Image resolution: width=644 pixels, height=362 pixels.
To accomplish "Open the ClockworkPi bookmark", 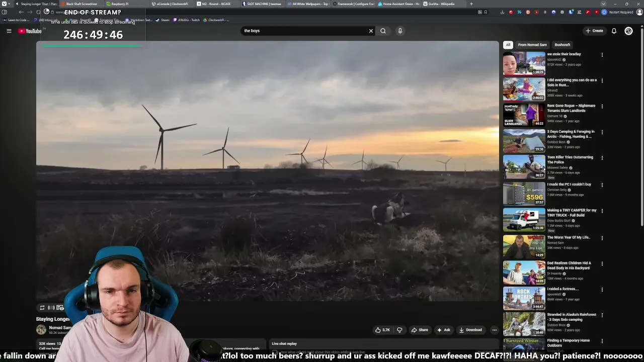I will 216,20.
